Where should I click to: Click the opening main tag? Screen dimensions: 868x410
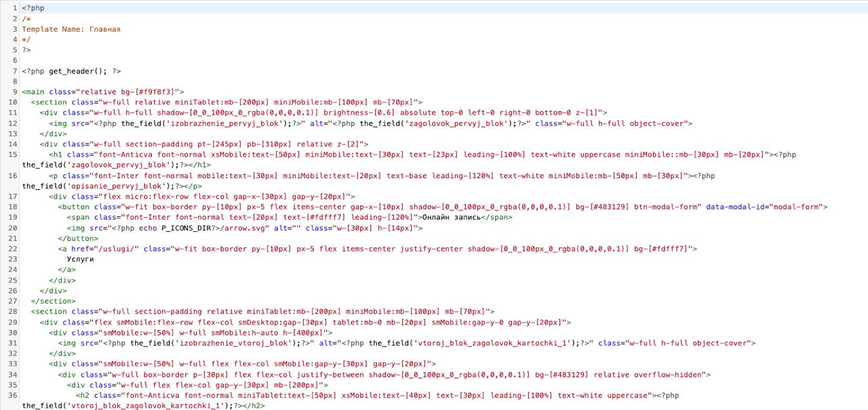(x=34, y=92)
